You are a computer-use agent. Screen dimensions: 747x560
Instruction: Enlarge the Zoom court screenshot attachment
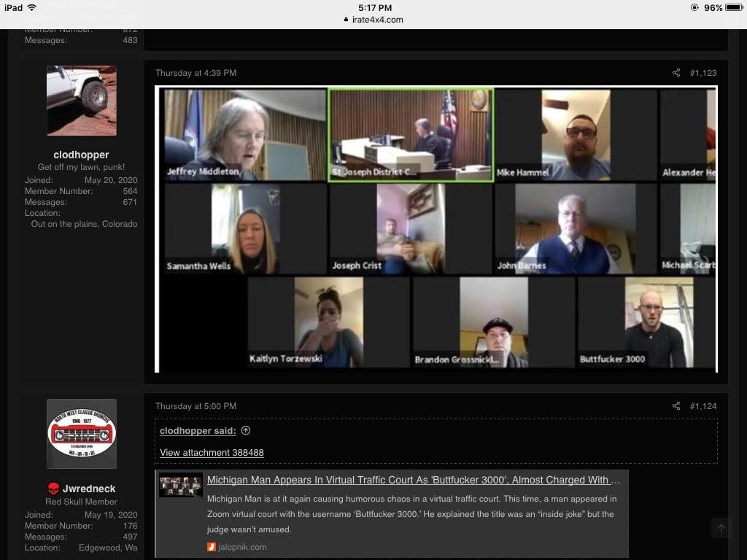(436, 228)
